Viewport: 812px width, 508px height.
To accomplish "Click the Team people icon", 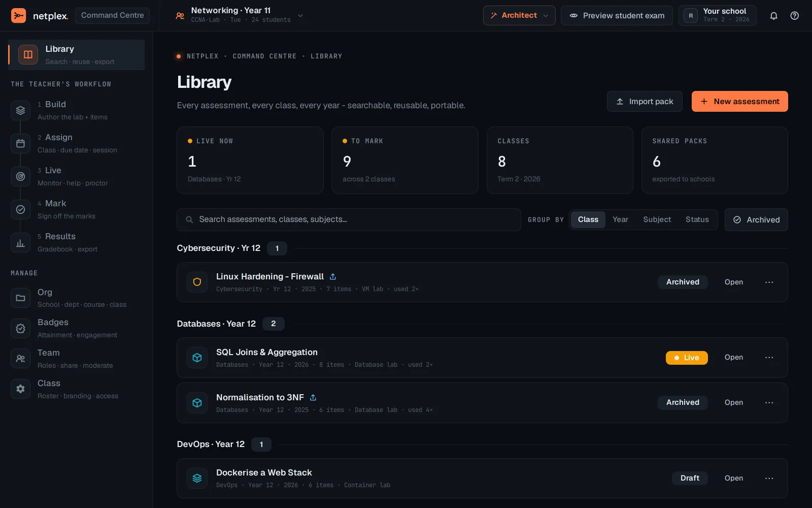I will point(20,359).
